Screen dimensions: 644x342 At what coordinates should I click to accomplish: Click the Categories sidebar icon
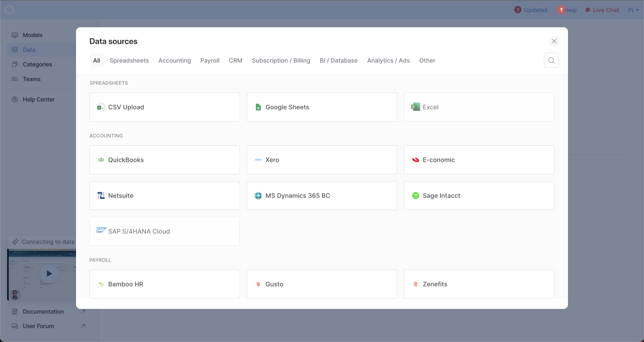[15, 64]
